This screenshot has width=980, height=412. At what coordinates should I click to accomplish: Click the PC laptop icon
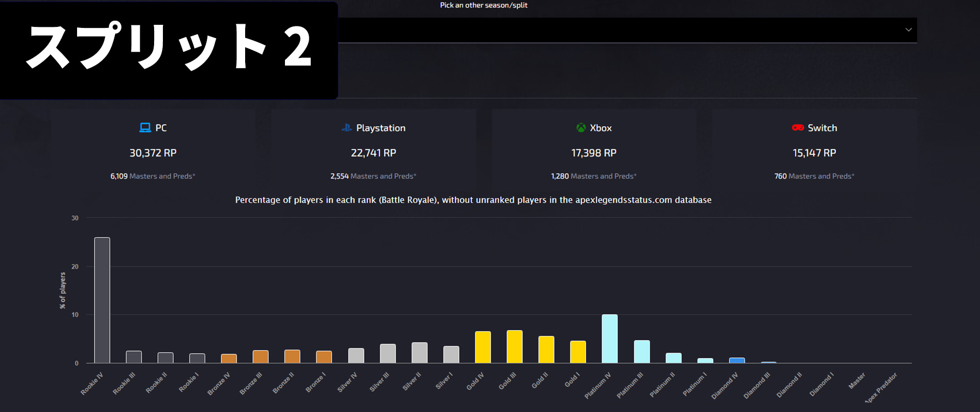pos(145,128)
